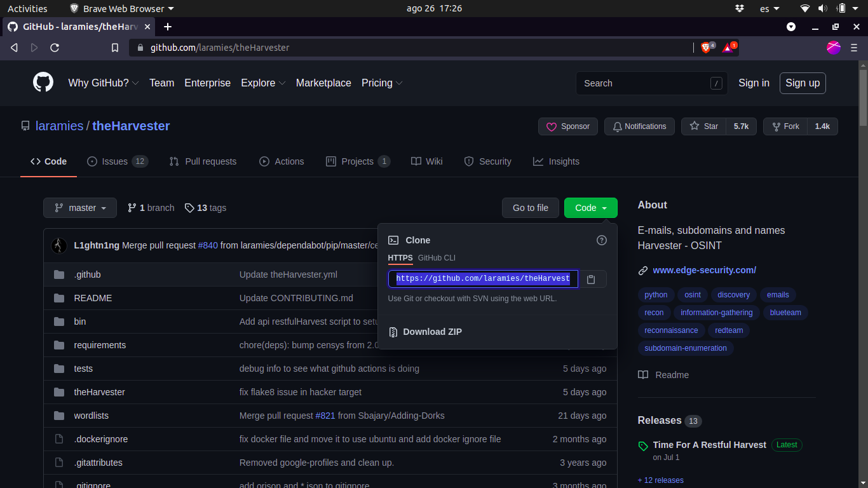Image resolution: width=868 pixels, height=488 pixels.
Task: Click the browser address bar URL
Action: tap(220, 48)
